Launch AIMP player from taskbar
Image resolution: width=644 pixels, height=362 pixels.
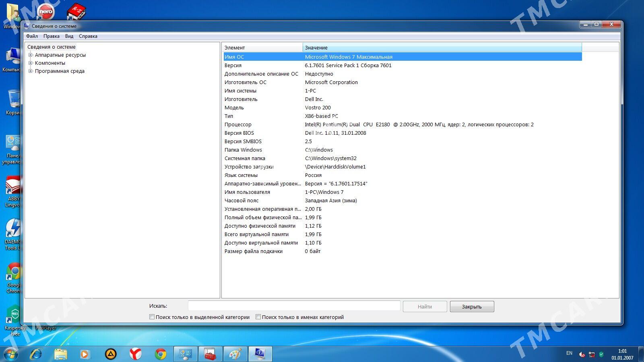(x=111, y=354)
